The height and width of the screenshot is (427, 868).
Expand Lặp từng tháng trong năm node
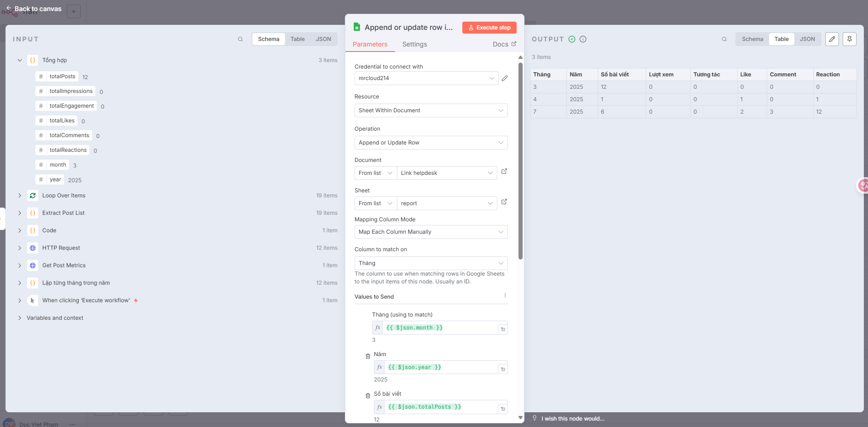click(x=20, y=283)
